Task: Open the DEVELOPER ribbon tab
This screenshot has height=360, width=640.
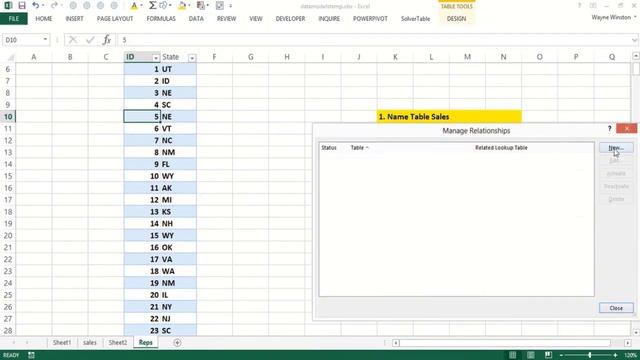Action: (290, 19)
